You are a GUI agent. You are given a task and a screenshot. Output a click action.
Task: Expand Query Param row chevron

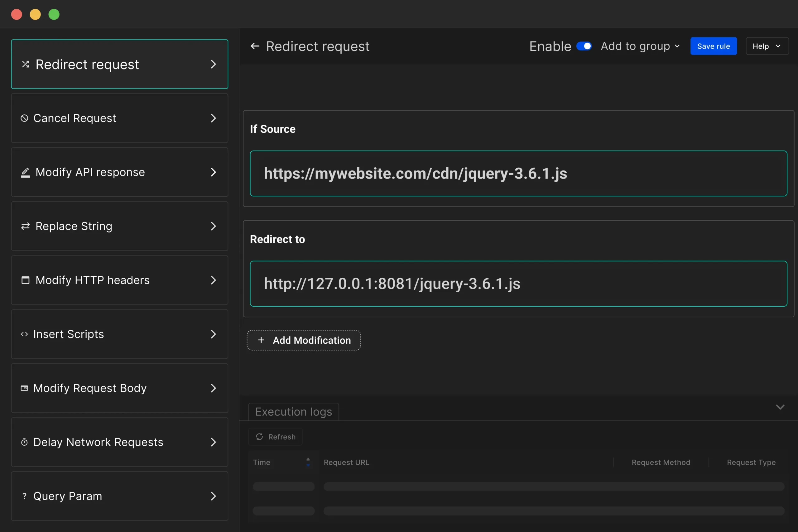click(214, 496)
